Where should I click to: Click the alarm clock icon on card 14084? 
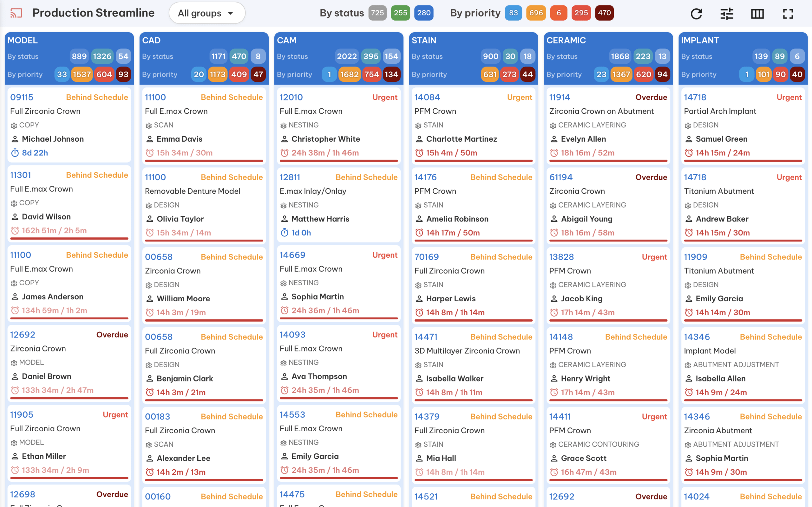(419, 153)
